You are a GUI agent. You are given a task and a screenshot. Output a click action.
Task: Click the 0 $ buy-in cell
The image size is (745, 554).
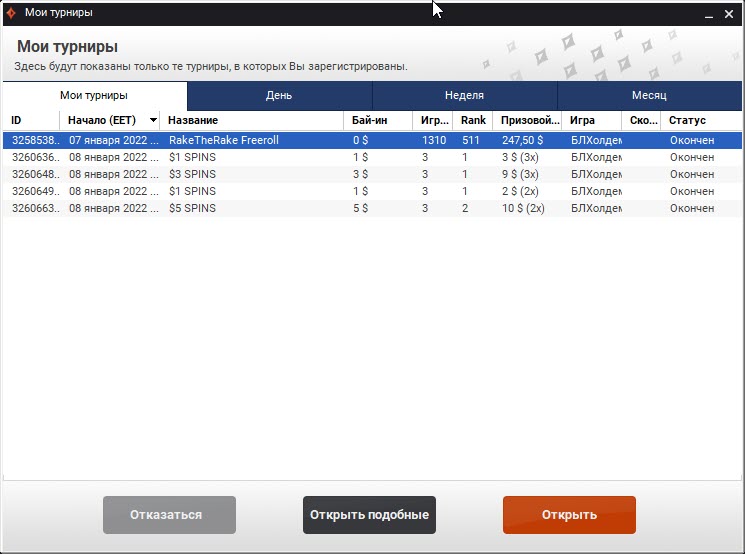361,141
